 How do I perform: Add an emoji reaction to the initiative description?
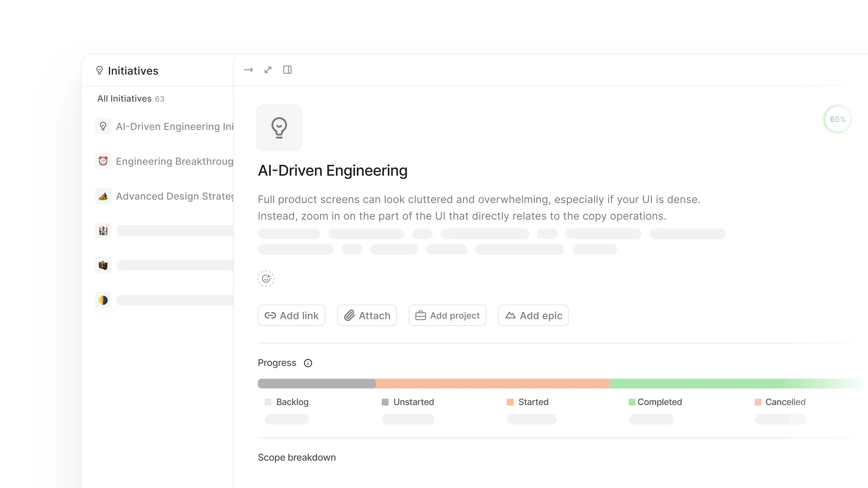coord(266,279)
